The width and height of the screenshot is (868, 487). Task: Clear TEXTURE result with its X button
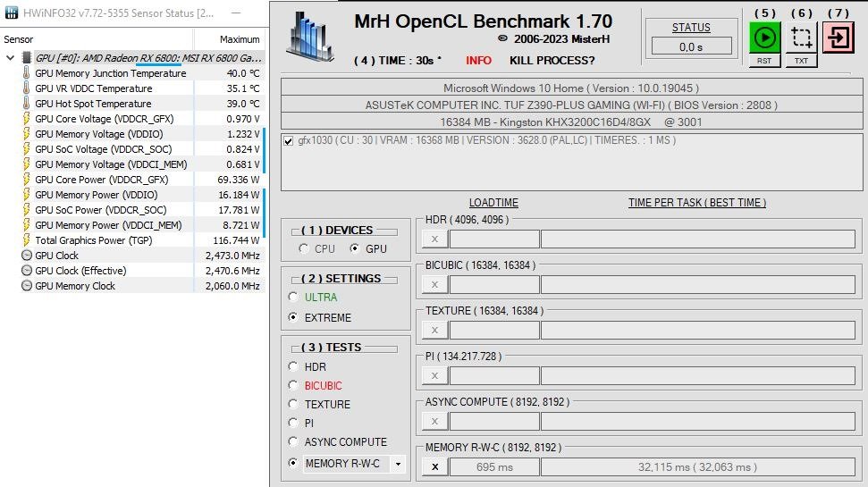[x=434, y=330]
